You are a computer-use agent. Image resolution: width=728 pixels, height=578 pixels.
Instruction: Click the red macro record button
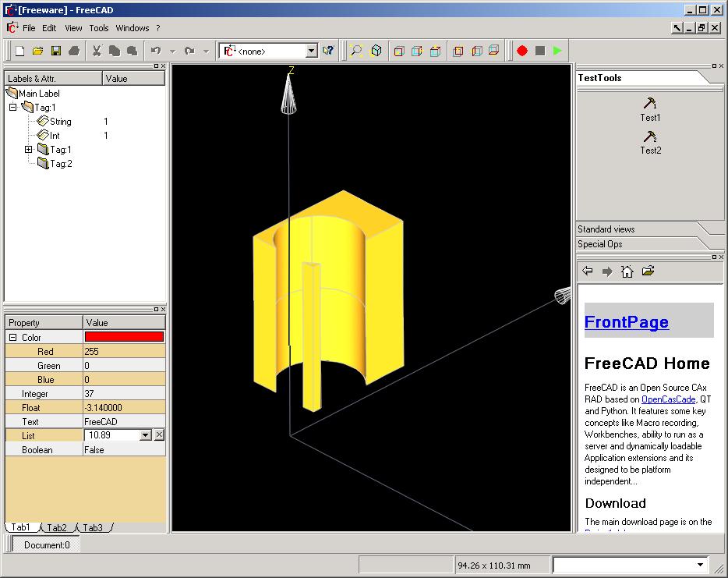coord(521,51)
